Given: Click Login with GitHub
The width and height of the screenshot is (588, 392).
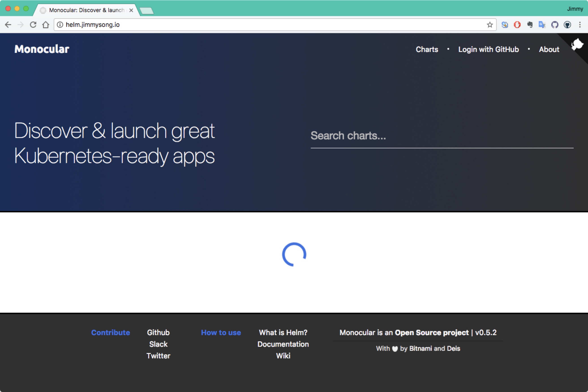Looking at the screenshot, I should pyautogui.click(x=488, y=50).
